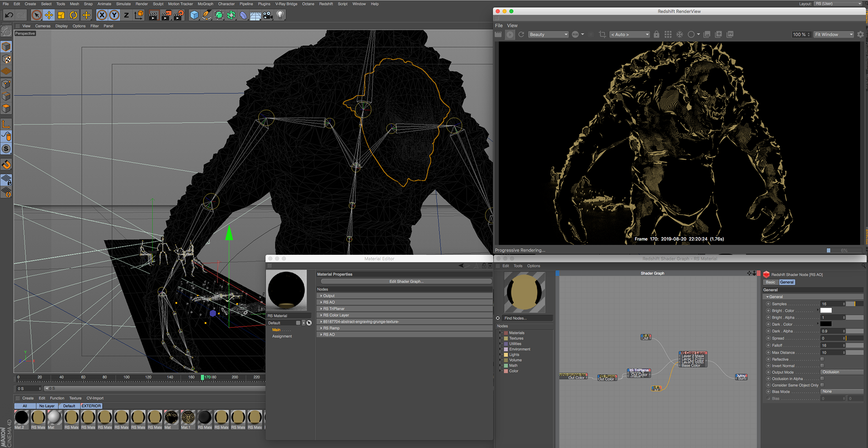868x448 pixels.
Task: Enable the Reflective checkbox
Action: click(822, 359)
